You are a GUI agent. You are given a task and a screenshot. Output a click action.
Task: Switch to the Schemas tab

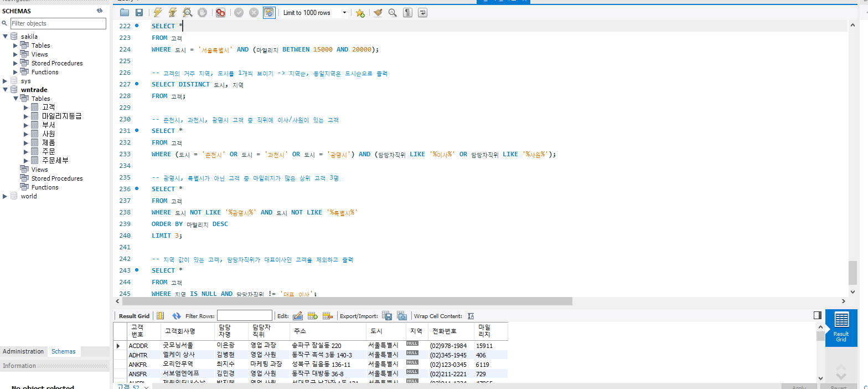tap(64, 351)
